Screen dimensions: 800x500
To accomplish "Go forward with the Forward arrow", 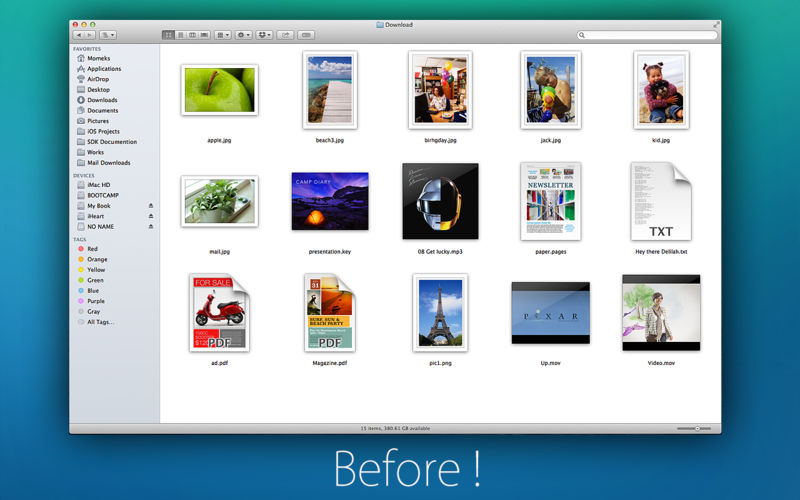I will pos(90,35).
